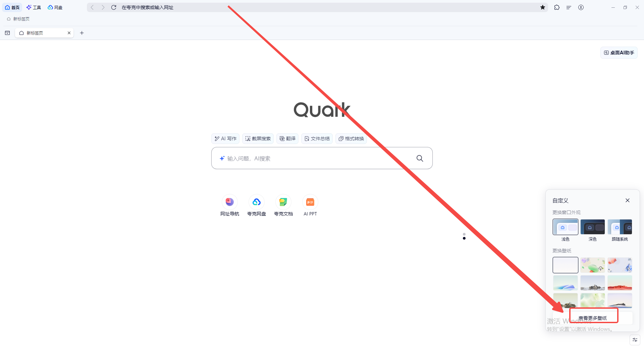Click the AI 写作 shortcut
The width and height of the screenshot is (644, 349).
pos(225,139)
